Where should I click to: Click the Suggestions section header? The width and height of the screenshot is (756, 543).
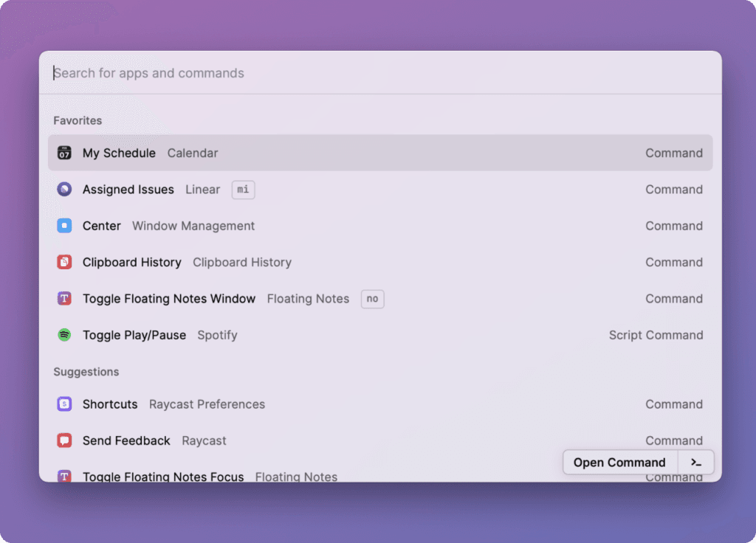(x=86, y=372)
